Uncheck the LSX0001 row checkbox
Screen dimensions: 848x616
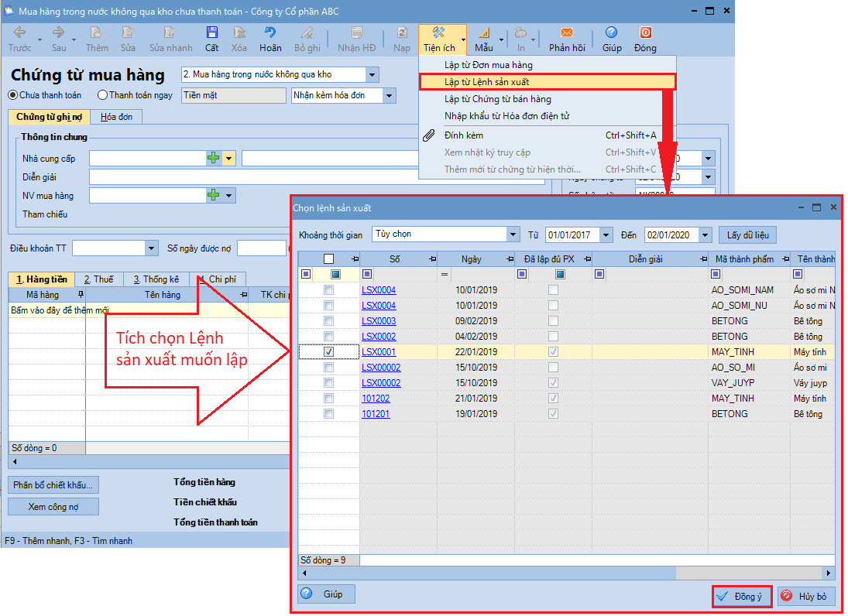coord(329,352)
